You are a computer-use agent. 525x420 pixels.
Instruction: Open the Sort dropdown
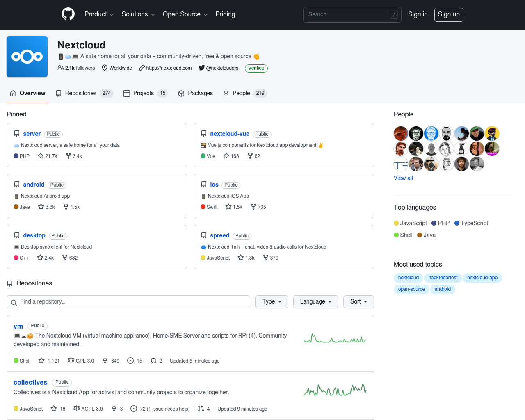pos(358,302)
